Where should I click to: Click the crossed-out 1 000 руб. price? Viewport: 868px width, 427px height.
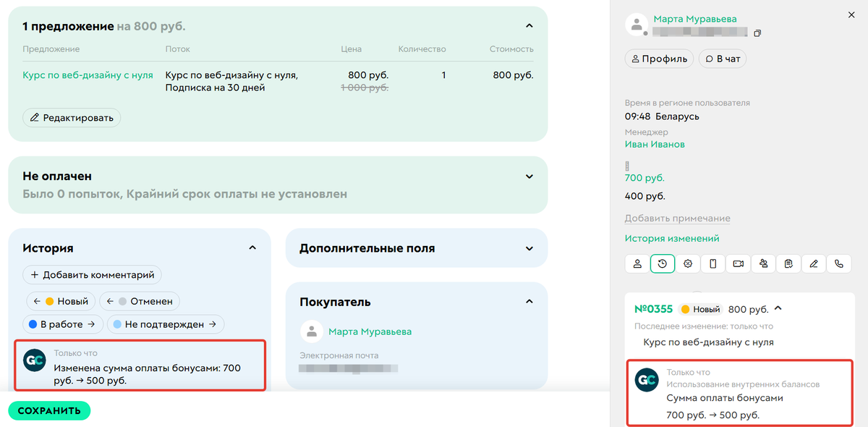point(363,88)
